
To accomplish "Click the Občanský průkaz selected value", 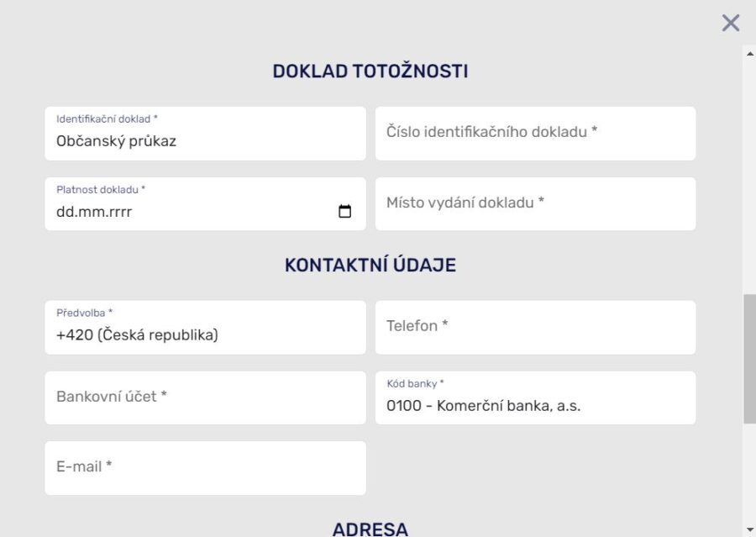I will point(116,141).
